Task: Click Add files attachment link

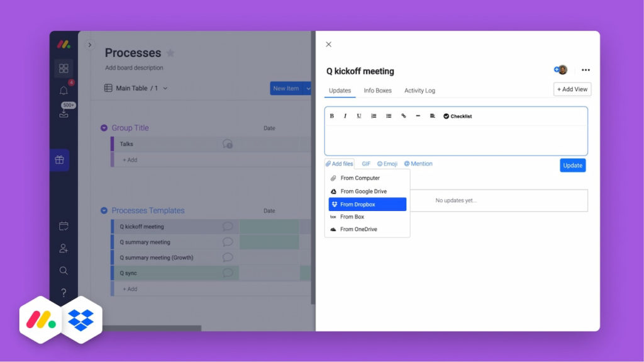Action: pyautogui.click(x=339, y=164)
